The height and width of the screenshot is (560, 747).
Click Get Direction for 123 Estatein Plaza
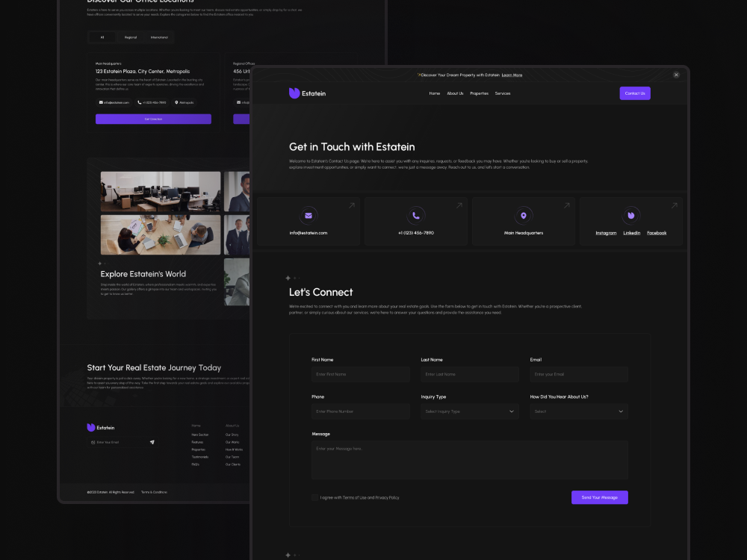pyautogui.click(x=153, y=119)
